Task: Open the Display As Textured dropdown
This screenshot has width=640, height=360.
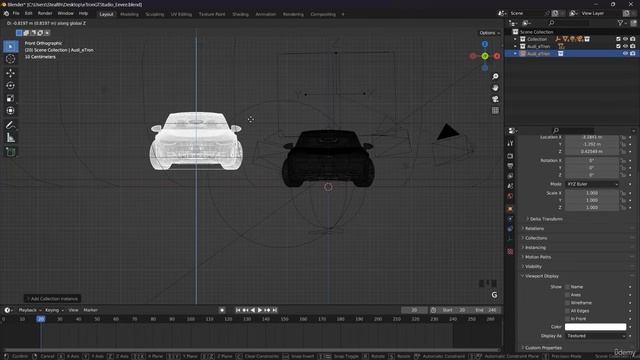Action: pyautogui.click(x=596, y=336)
